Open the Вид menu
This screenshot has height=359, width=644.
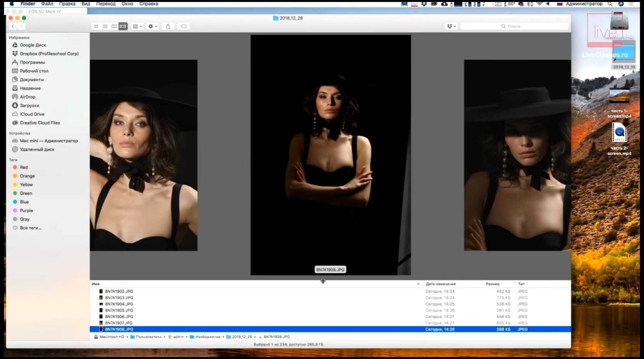86,4
